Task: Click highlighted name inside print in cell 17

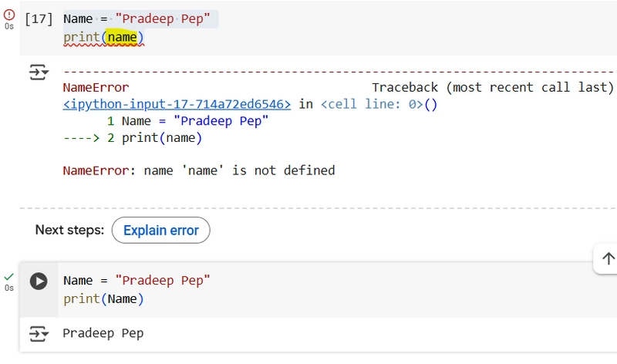Action: coord(123,37)
